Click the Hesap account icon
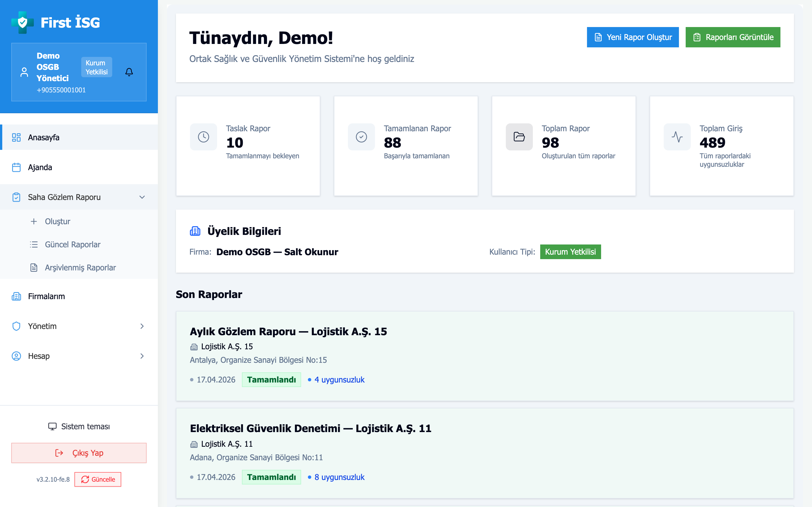This screenshot has height=507, width=812. point(16,356)
